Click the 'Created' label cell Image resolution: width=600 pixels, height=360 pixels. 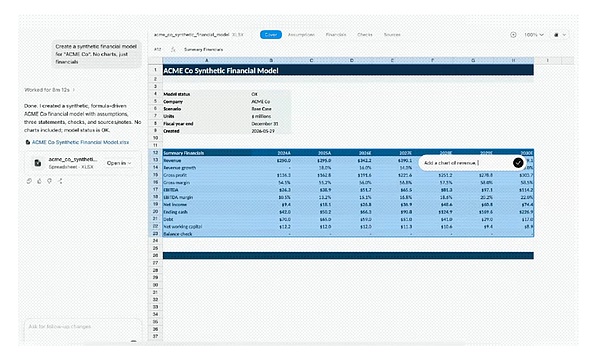[x=207, y=131]
